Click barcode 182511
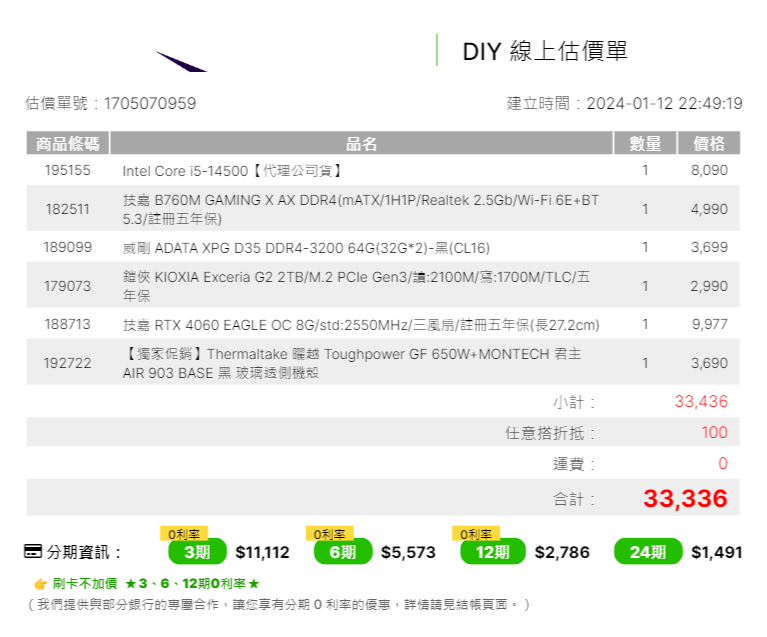This screenshot has height=637, width=767. 68,209
